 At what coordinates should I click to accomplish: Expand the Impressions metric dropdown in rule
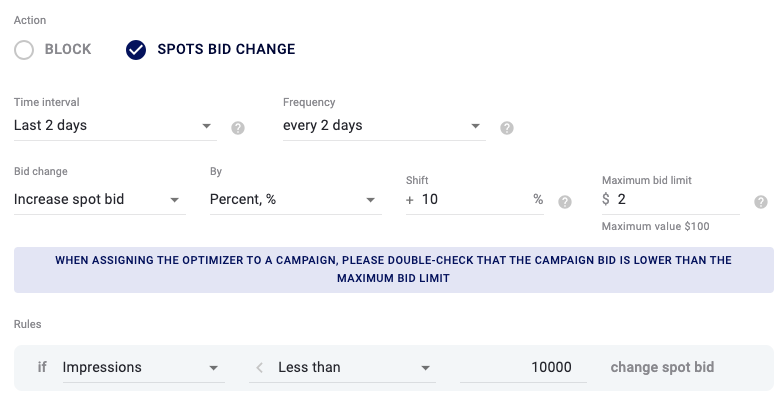(143, 368)
